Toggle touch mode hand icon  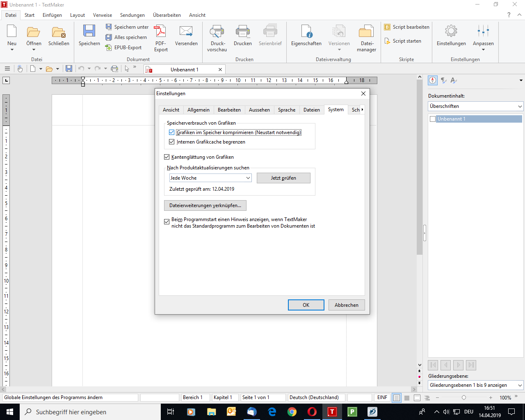[20, 68]
